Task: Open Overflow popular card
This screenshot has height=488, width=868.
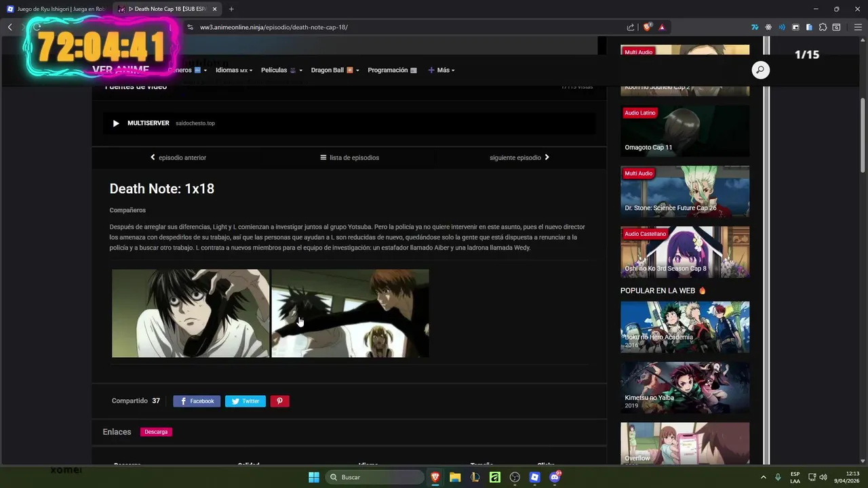Action: point(685,444)
